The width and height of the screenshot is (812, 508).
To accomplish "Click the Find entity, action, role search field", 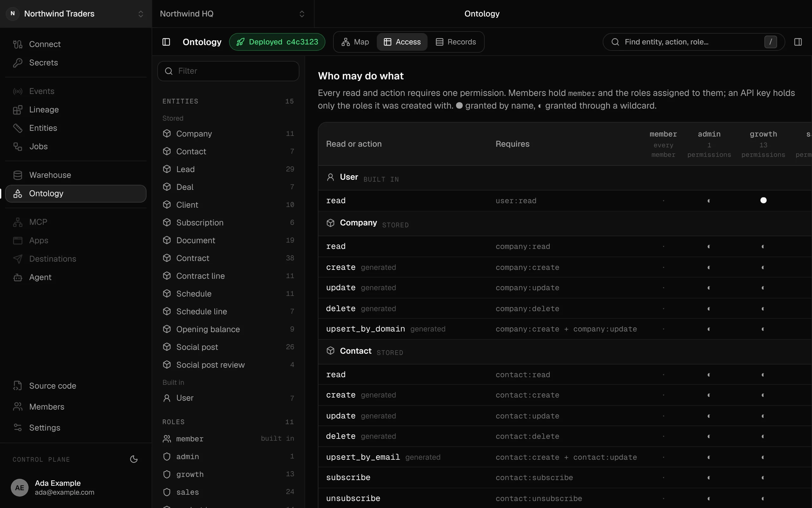I will point(694,42).
